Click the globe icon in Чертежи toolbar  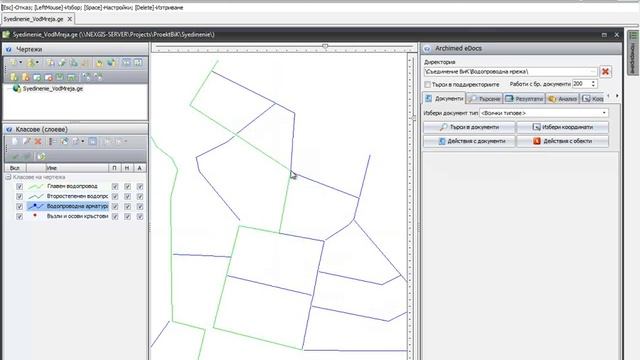(x=111, y=63)
